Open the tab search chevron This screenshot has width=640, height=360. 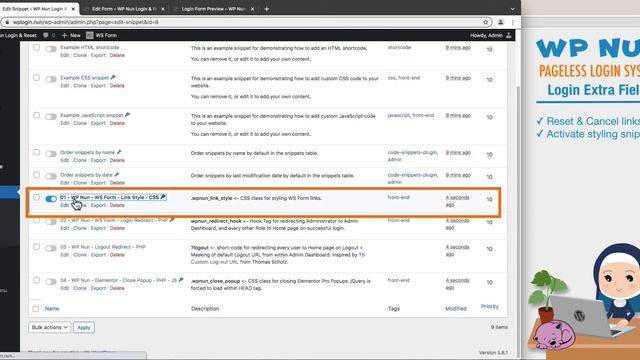coord(512,9)
